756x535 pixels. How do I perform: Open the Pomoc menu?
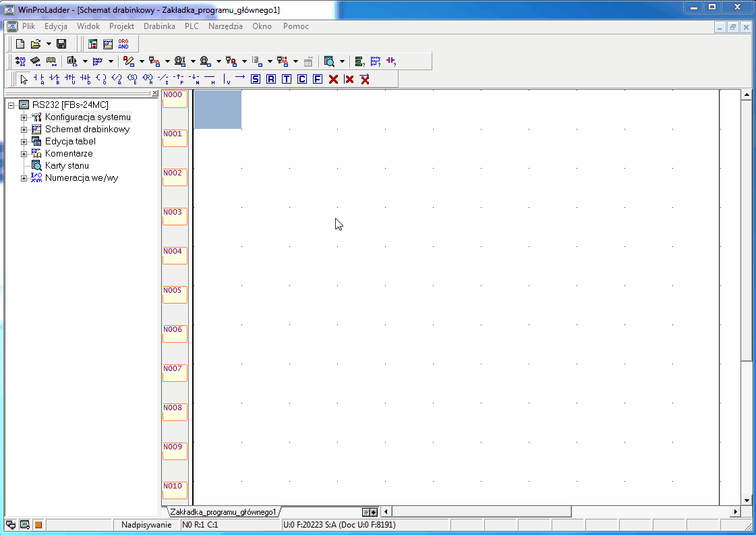pos(295,26)
